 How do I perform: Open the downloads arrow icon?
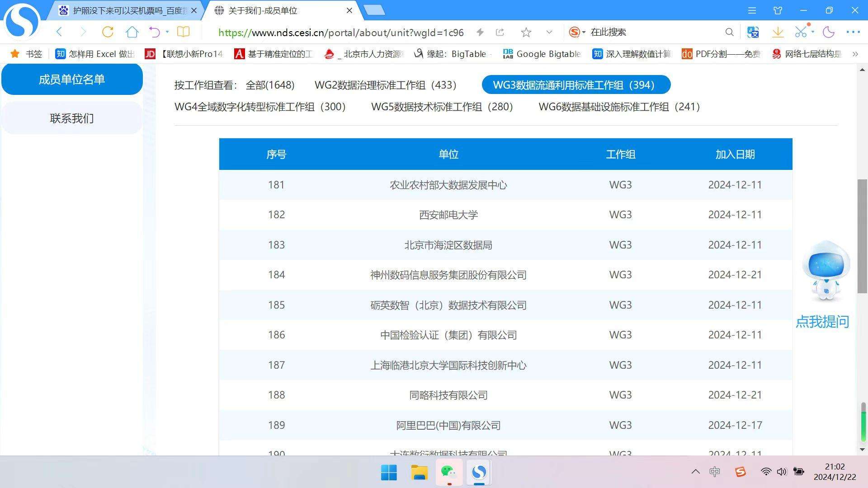(x=778, y=32)
